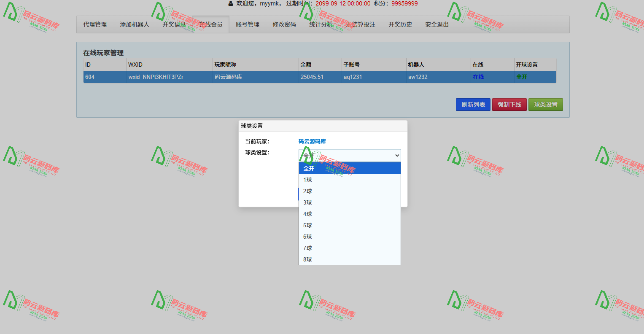Collapse the 球类设置 dropdown arrow
Viewport: 644px width, 334px height.
coord(396,156)
